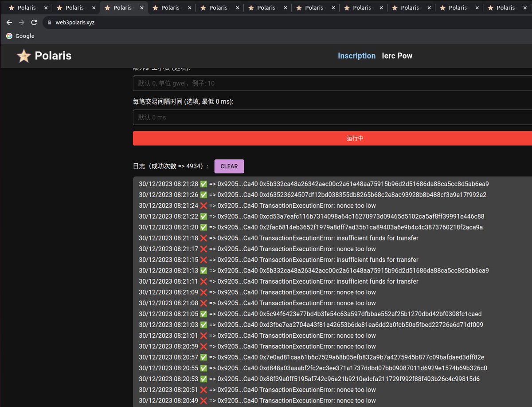Click the red 运行中 running button
Image resolution: width=532 pixels, height=407 pixels.
point(332,138)
